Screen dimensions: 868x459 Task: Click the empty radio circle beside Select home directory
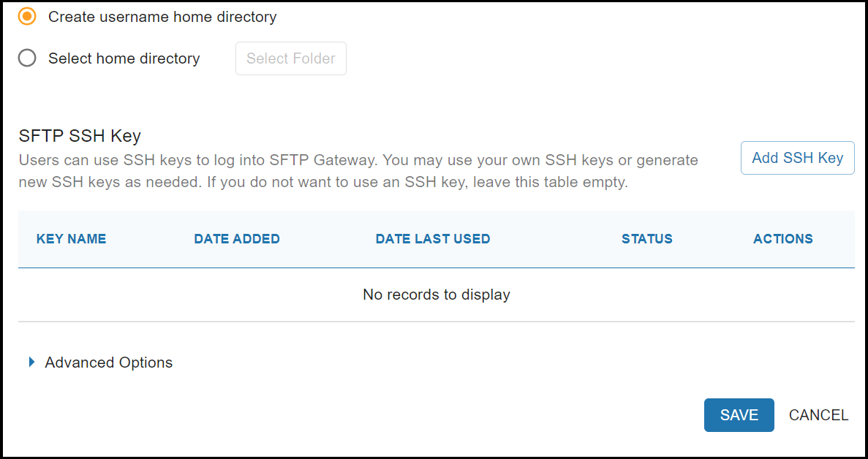click(x=27, y=58)
